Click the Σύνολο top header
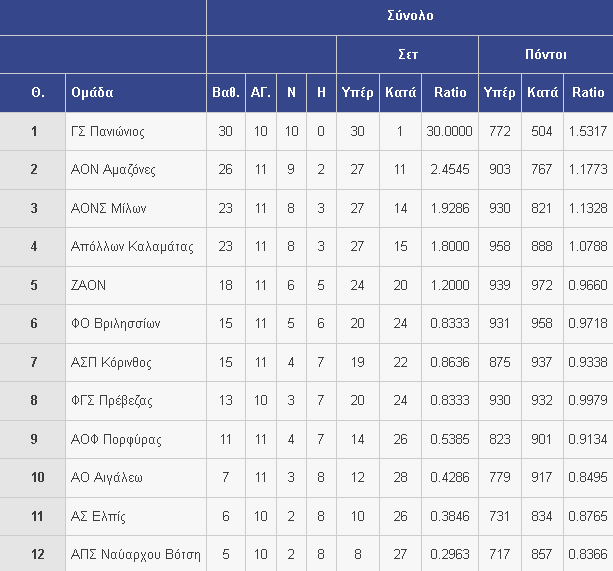 click(x=409, y=16)
